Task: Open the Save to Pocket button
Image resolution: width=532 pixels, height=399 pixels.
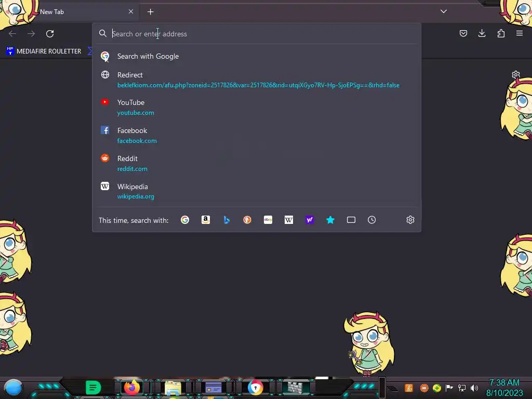Action: (463, 33)
